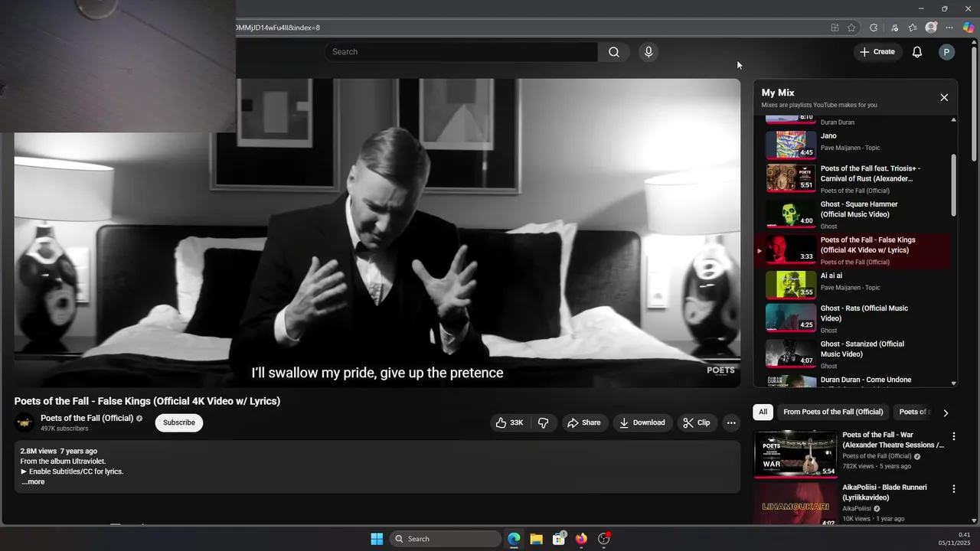Launch Copilot from Edge toolbar
The image size is (980, 551).
pos(969,28)
